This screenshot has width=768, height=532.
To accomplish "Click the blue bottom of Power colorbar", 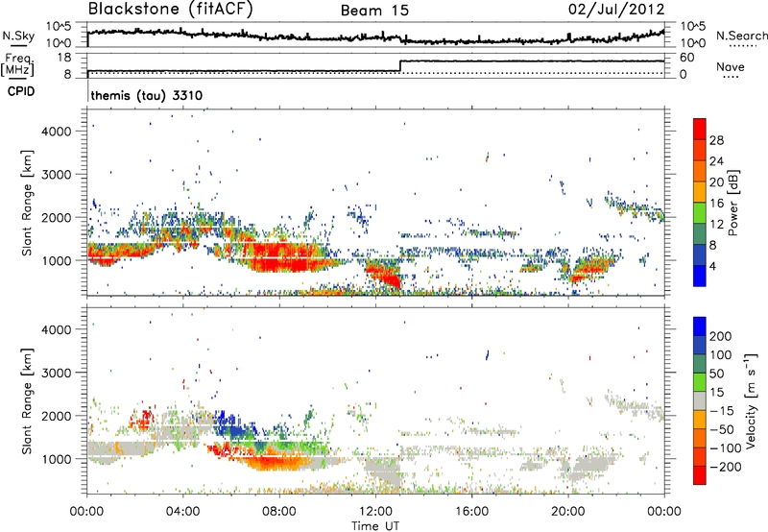I will (700, 276).
